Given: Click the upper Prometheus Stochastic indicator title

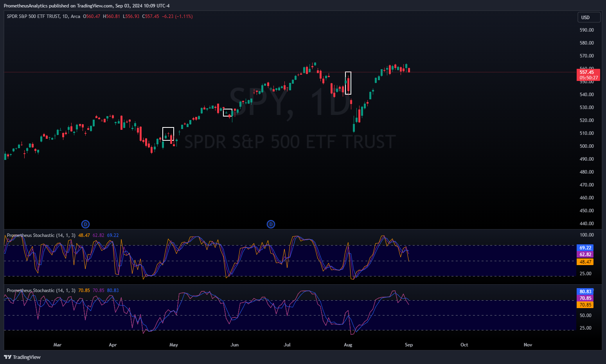Looking at the screenshot, I should pos(41,235).
